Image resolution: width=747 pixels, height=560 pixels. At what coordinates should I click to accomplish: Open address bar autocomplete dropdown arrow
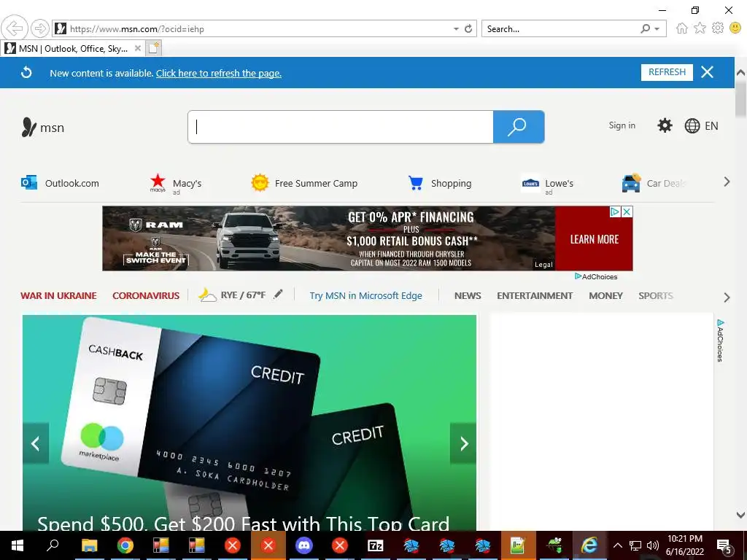pyautogui.click(x=456, y=29)
